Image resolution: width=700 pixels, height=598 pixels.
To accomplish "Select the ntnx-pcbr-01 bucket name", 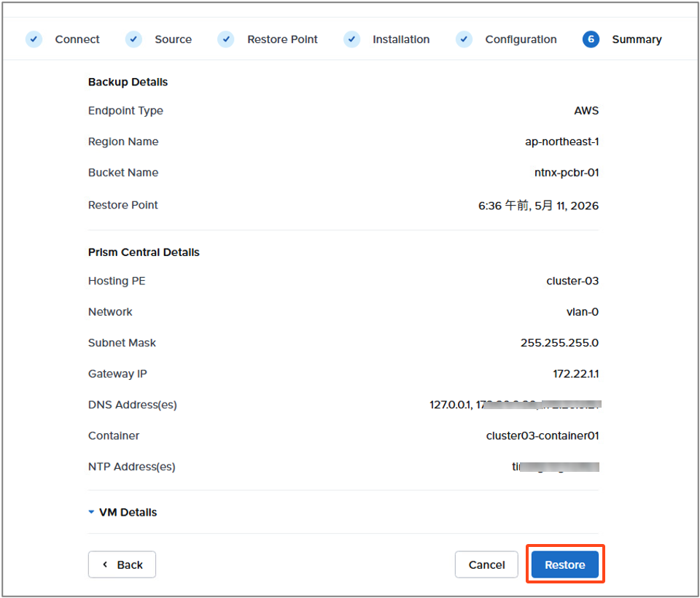I will click(567, 172).
